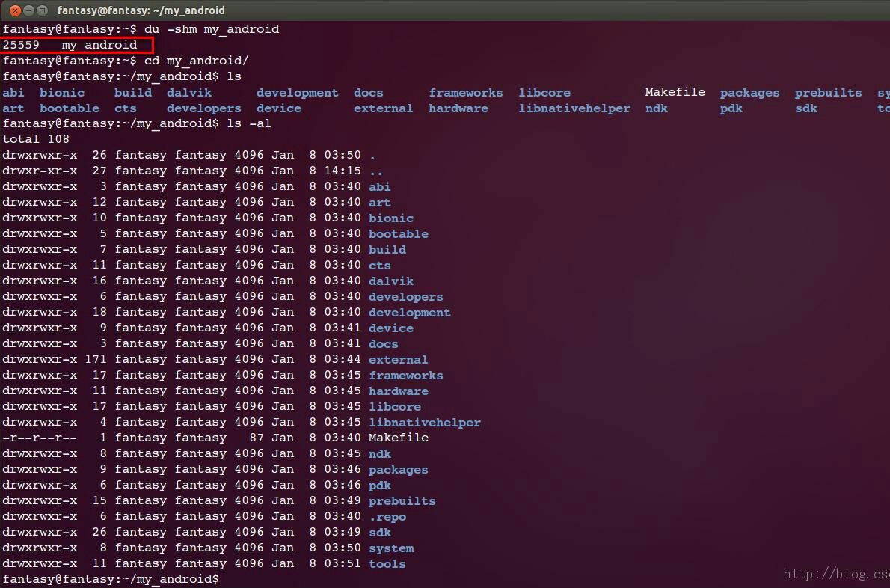Click 'prebuilts' in the short ls output
Screen dimensions: 890x588
[828, 93]
